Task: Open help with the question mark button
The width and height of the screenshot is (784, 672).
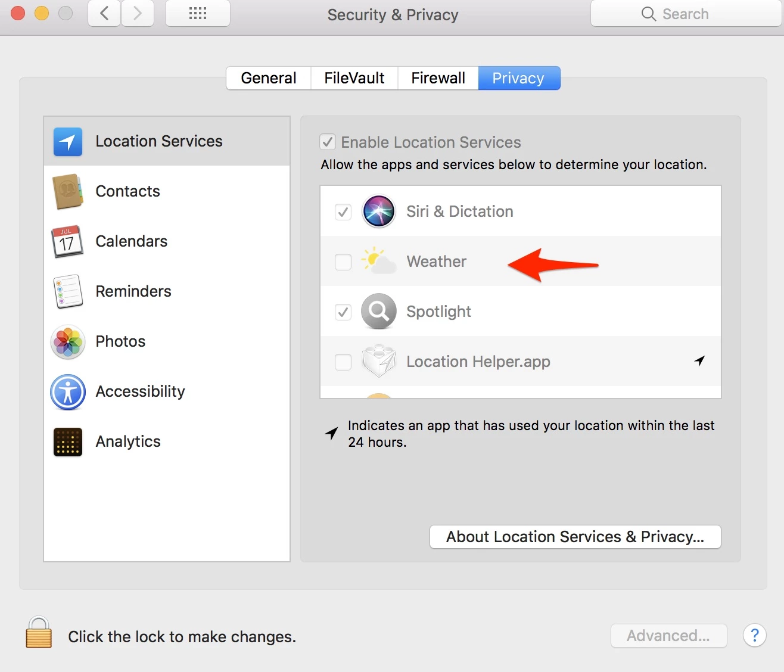Action: pos(755,636)
